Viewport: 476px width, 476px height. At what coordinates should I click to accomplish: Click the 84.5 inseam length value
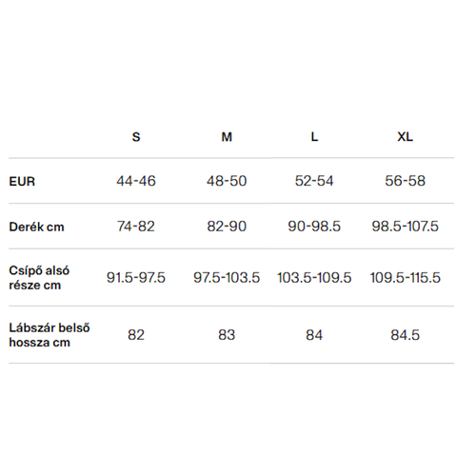405,335
